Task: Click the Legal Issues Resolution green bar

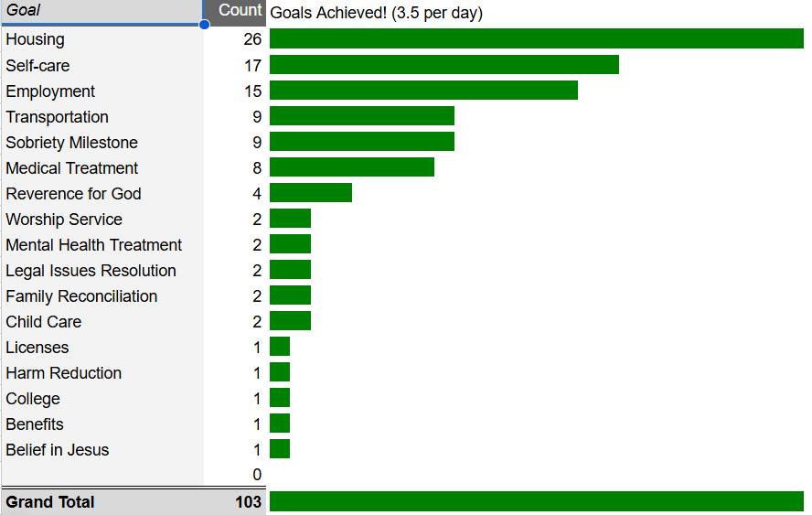Action: (x=290, y=270)
